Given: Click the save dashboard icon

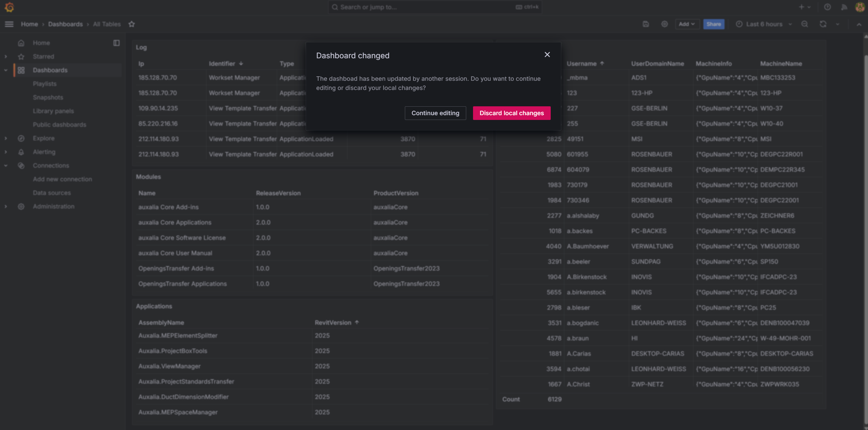Looking at the screenshot, I should 646,24.
